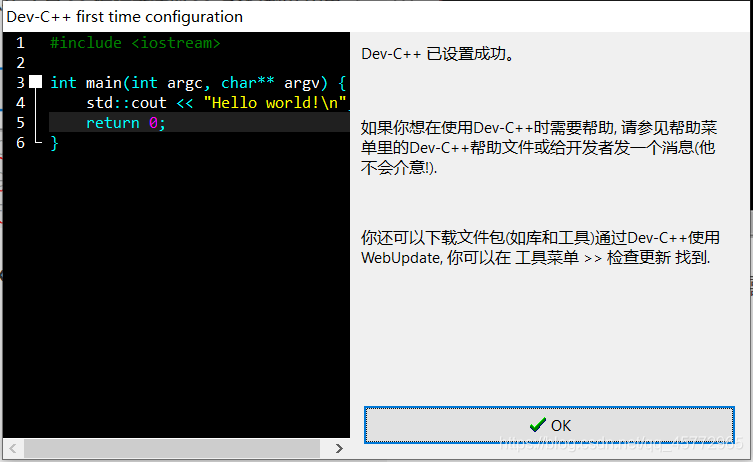The image size is (753, 462).
Task: Click the "return 0;" highlighted line
Action: coord(199,123)
